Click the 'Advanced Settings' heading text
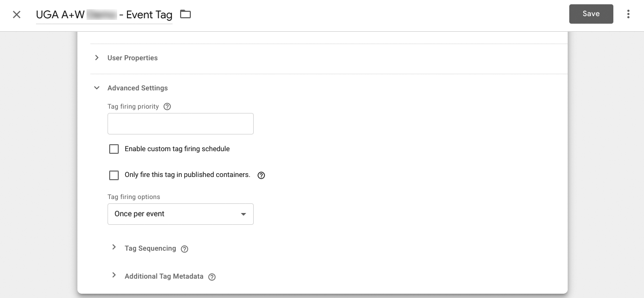 [138, 88]
